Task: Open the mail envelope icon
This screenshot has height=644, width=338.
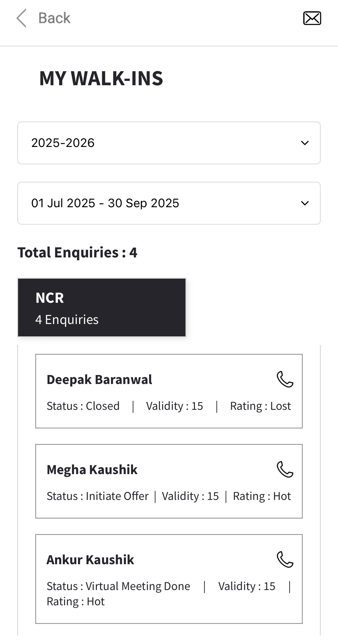Action: 312,18
